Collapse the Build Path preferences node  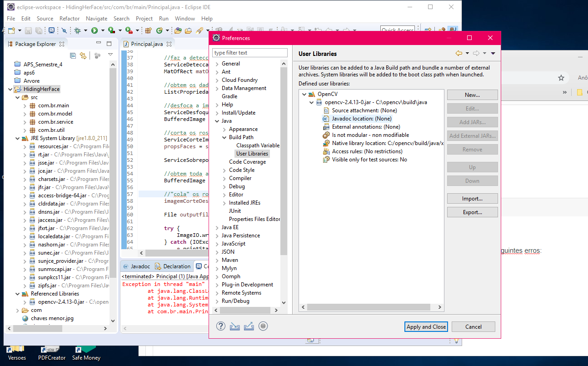tap(224, 137)
